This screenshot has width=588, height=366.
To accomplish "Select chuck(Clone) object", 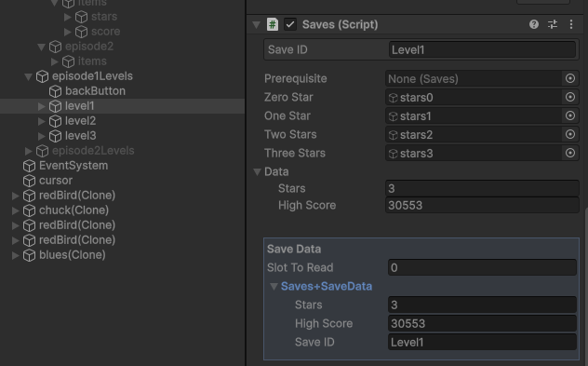I will [73, 210].
